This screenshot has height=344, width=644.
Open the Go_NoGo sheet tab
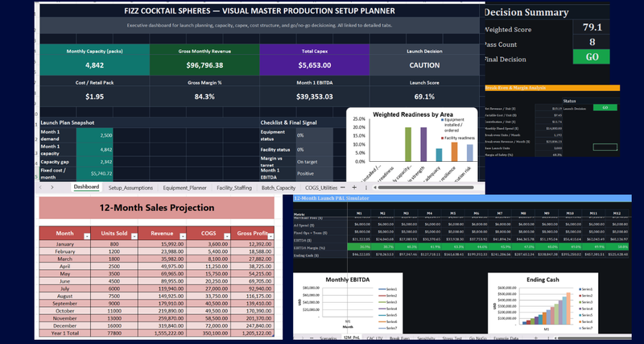[477, 338]
